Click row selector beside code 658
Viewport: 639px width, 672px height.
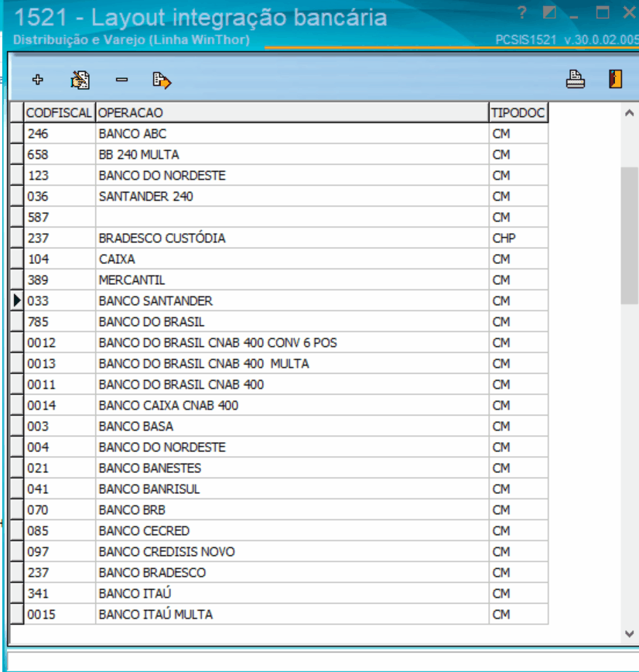click(17, 155)
